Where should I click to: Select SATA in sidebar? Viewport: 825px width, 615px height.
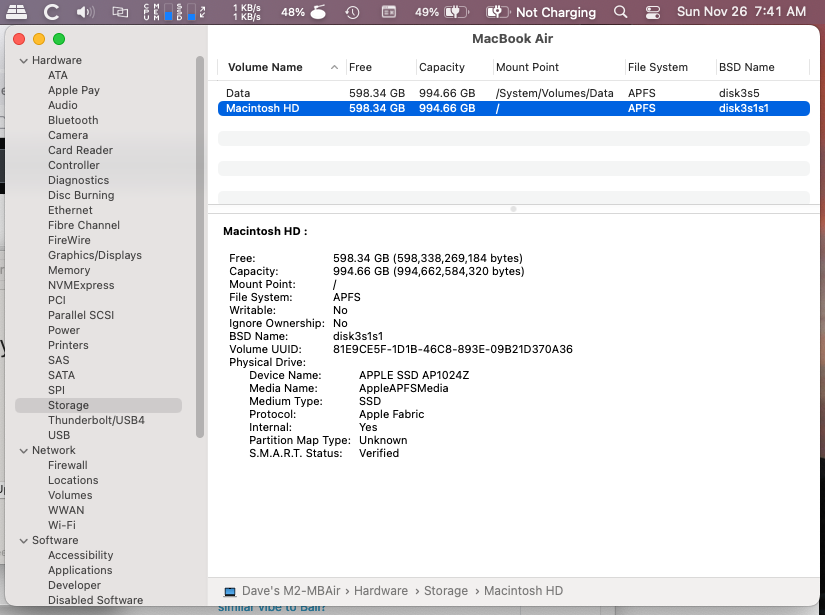coord(61,375)
